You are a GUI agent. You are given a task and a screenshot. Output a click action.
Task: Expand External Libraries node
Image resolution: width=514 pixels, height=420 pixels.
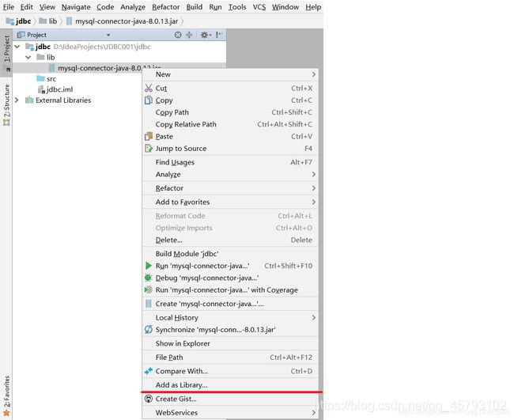[17, 100]
